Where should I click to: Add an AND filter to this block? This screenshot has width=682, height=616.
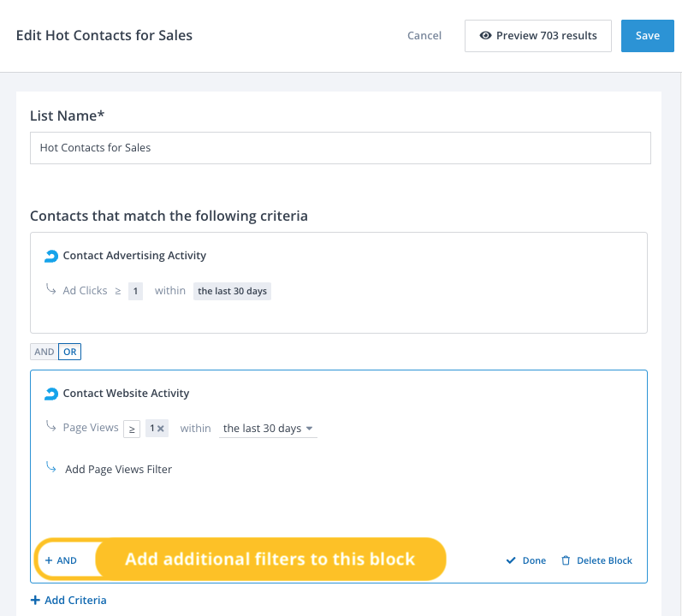coord(61,560)
